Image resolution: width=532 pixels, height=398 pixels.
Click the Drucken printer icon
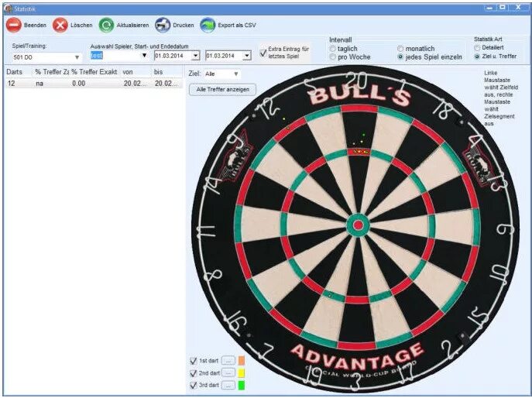click(x=163, y=25)
